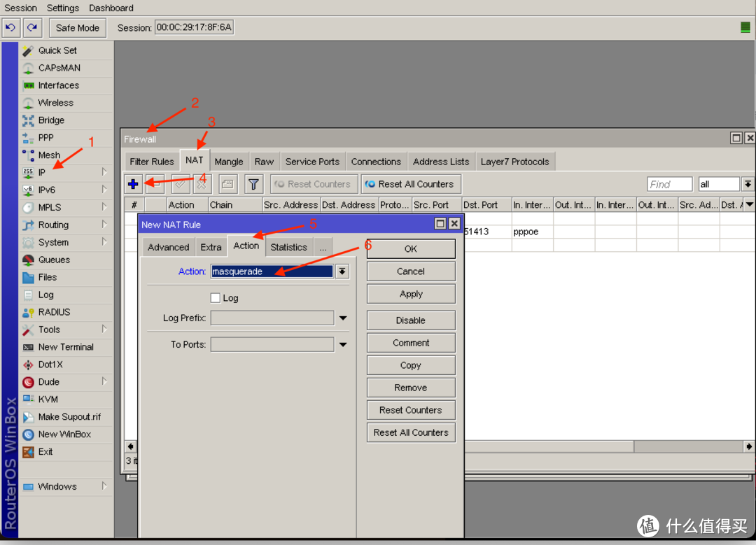Enable the Log checkbox
Image resolution: width=756 pixels, height=545 pixels.
coord(216,298)
